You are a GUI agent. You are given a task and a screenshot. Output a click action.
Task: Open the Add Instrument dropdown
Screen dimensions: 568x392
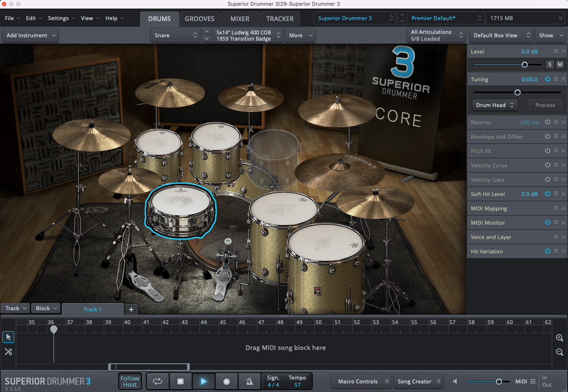(31, 35)
